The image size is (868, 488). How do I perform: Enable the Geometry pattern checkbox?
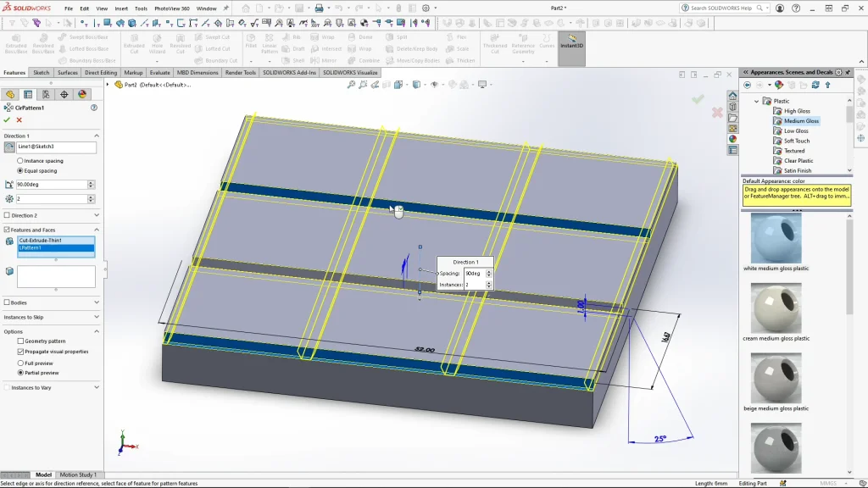pyautogui.click(x=20, y=341)
